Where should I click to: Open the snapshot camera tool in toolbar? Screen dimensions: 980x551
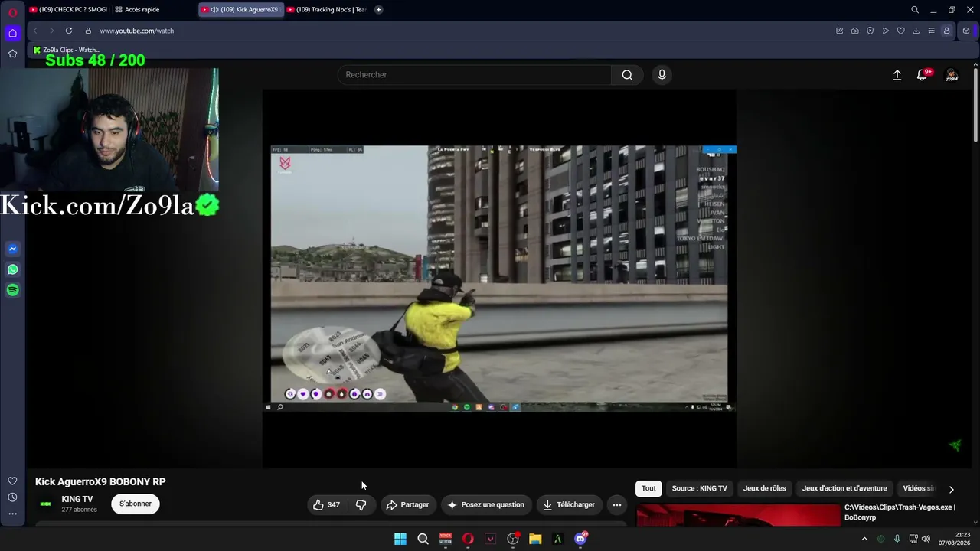854,31
